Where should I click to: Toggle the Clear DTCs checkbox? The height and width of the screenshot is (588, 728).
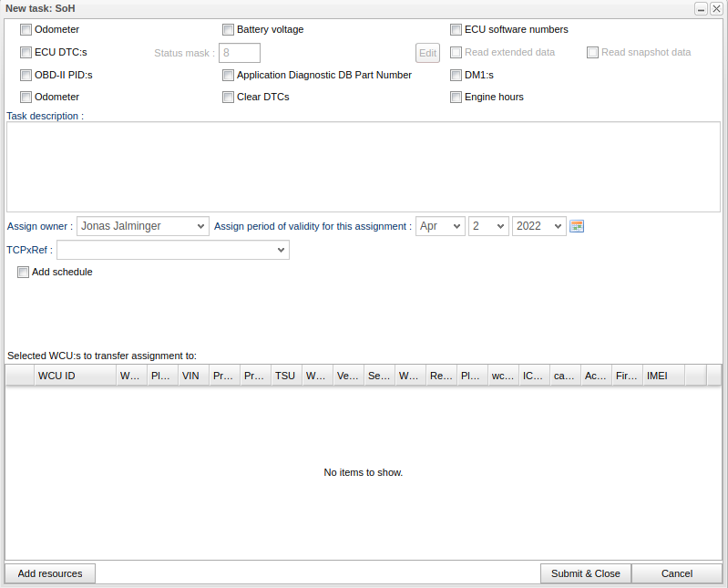click(229, 97)
